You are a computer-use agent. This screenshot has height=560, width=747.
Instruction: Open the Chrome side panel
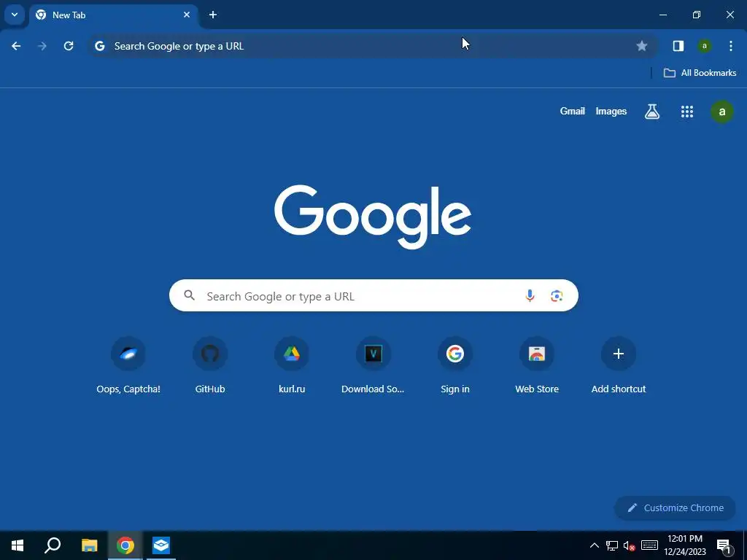tap(678, 46)
